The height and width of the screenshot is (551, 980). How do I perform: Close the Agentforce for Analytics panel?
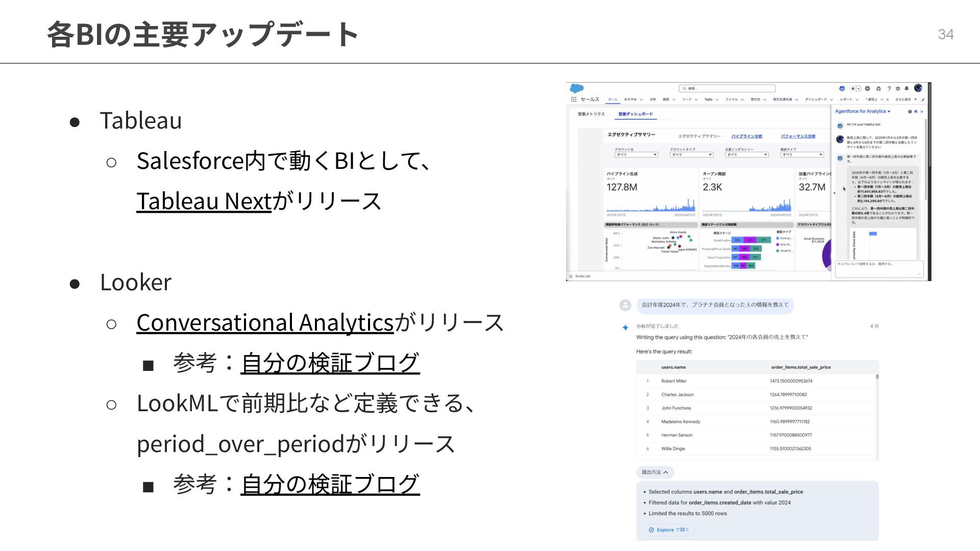(x=922, y=112)
